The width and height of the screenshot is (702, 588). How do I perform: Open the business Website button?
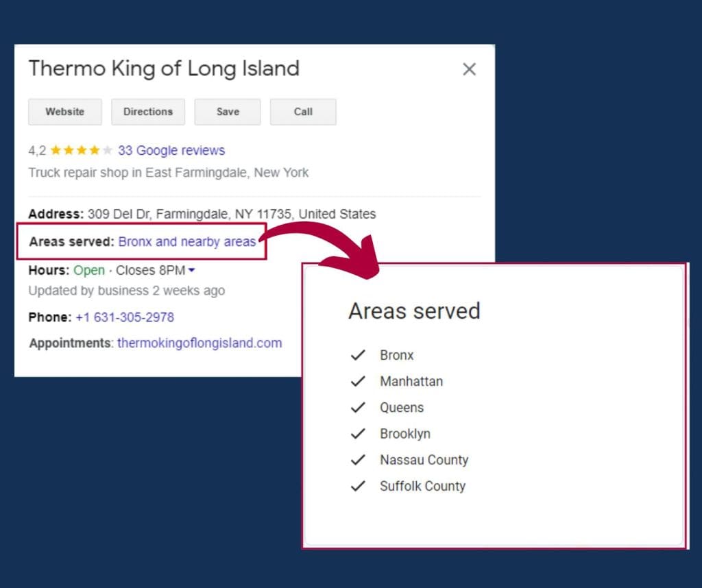click(65, 112)
